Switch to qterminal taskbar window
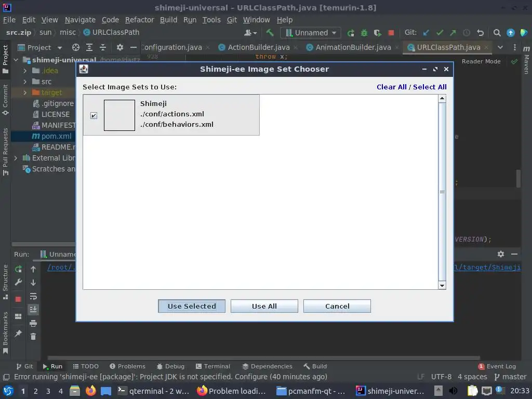The height and width of the screenshot is (399, 532). (x=153, y=391)
